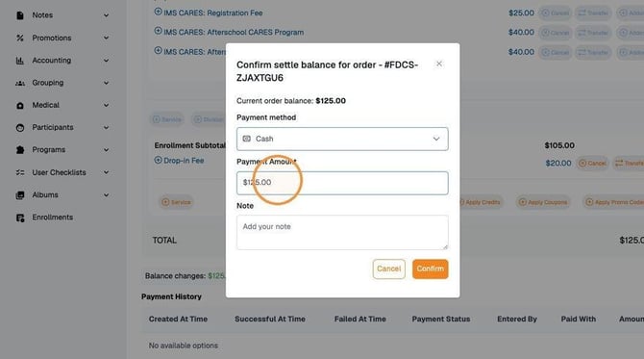Cancel the settle balance dialog
644x359 pixels.
388,269
